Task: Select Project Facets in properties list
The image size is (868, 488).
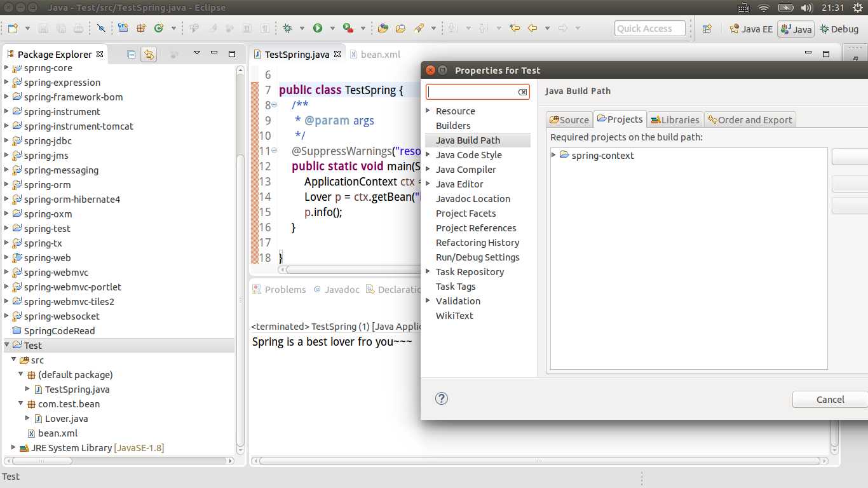Action: tap(466, 213)
